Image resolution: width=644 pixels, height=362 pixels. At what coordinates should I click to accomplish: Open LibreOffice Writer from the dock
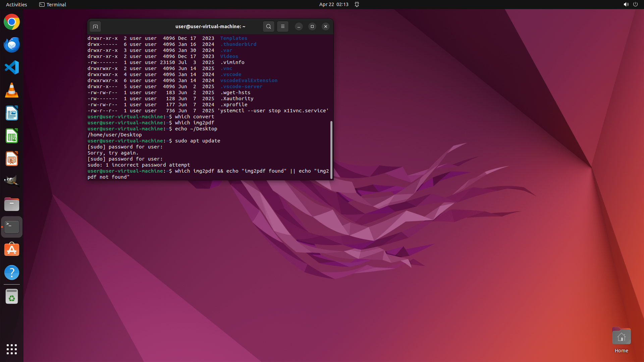pyautogui.click(x=12, y=113)
